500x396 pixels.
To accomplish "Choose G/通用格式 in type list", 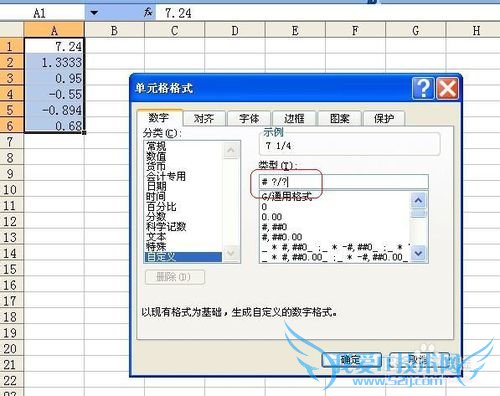I will [335, 197].
